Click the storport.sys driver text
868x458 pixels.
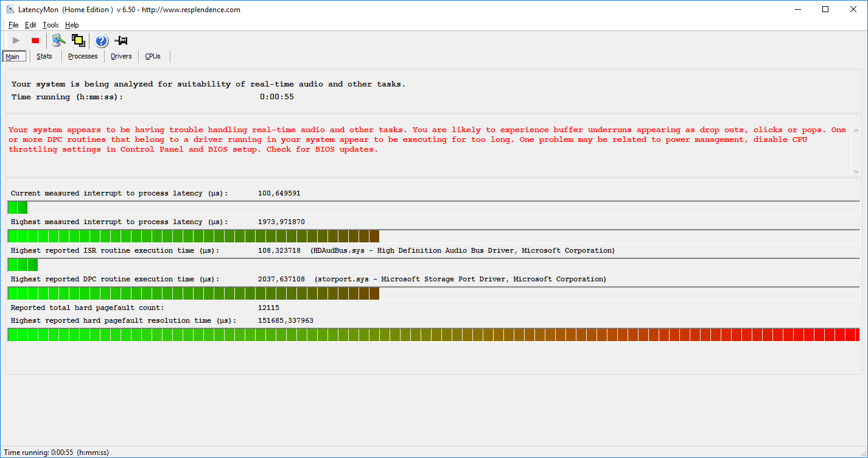pyautogui.click(x=460, y=279)
